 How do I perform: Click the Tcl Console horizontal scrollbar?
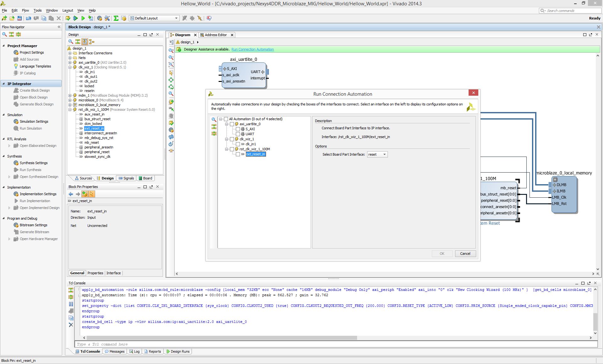[x=222, y=338]
